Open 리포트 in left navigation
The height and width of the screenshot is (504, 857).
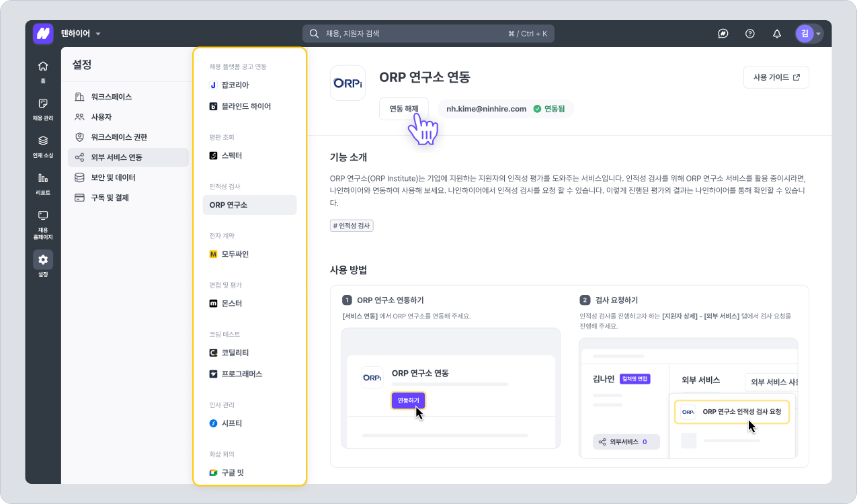[x=43, y=184]
